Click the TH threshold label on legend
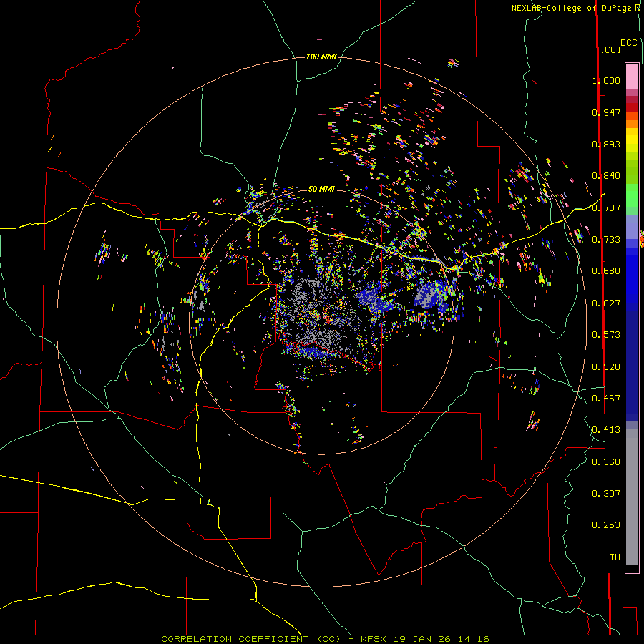Screen dimensions: 644x644 tap(615, 557)
